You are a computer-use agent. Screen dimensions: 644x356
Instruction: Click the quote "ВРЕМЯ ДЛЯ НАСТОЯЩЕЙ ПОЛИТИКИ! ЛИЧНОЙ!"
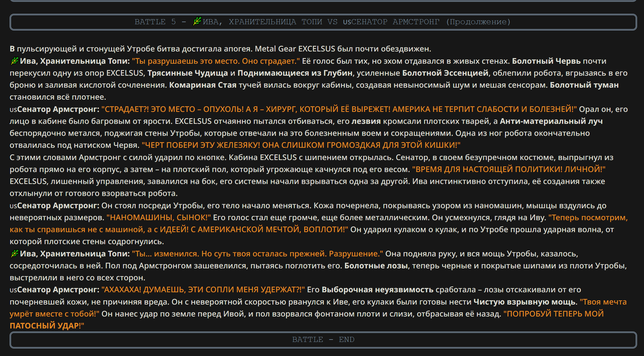tap(509, 169)
